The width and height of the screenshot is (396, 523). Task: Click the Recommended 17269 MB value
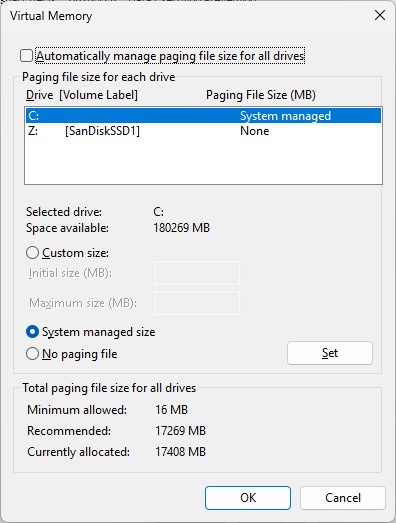(180, 431)
